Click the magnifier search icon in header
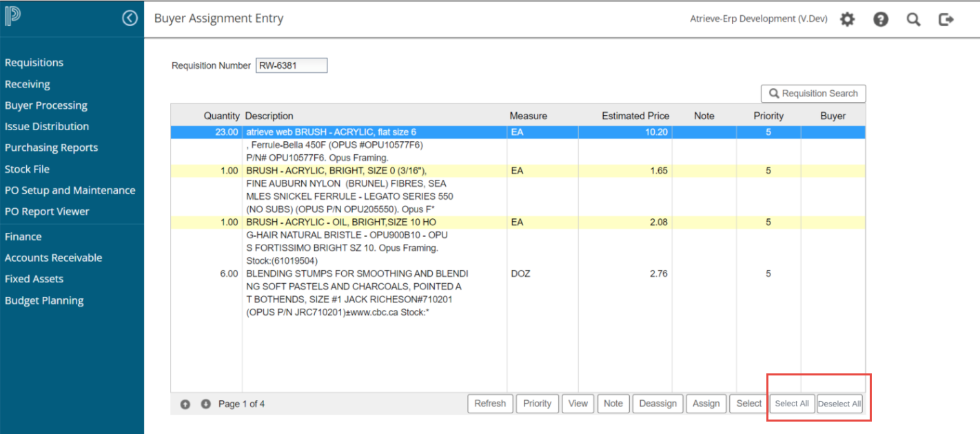The image size is (980, 434). 913,19
